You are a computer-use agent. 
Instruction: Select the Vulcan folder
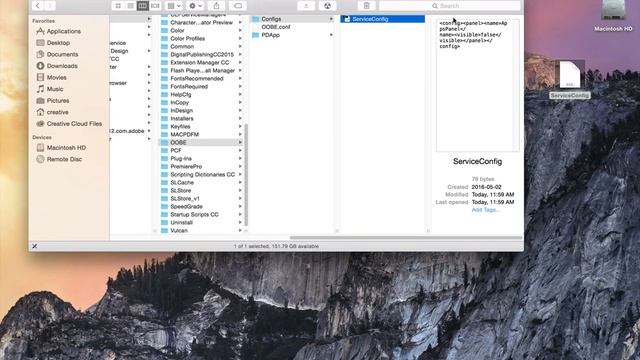pyautogui.click(x=179, y=231)
